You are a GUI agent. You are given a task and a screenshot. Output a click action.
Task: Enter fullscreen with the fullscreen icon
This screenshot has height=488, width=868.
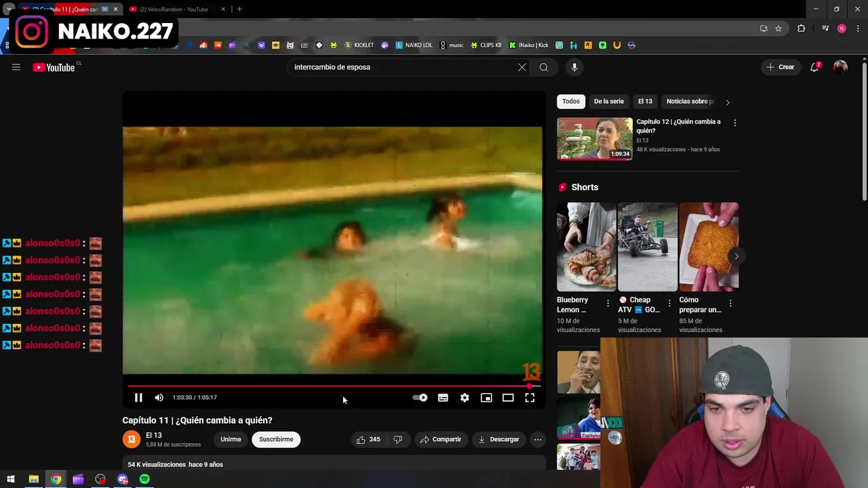click(530, 398)
